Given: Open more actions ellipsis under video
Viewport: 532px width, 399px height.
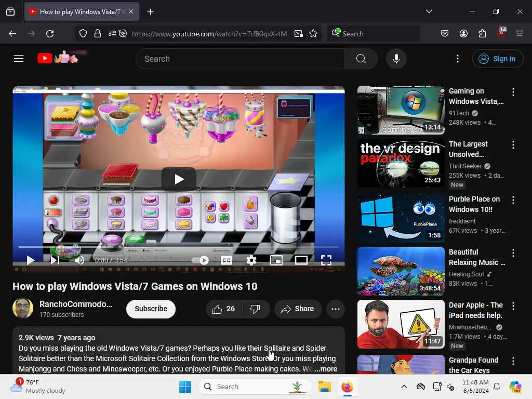Looking at the screenshot, I should click(335, 309).
